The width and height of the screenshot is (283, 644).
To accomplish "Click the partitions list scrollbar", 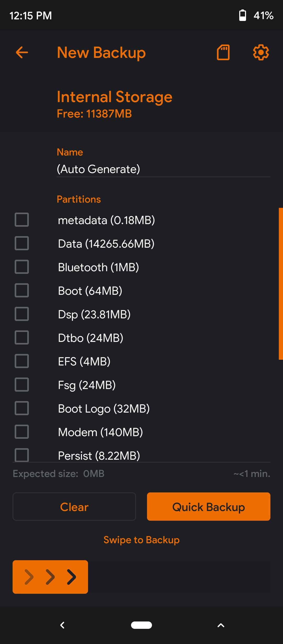I will click(x=281, y=284).
